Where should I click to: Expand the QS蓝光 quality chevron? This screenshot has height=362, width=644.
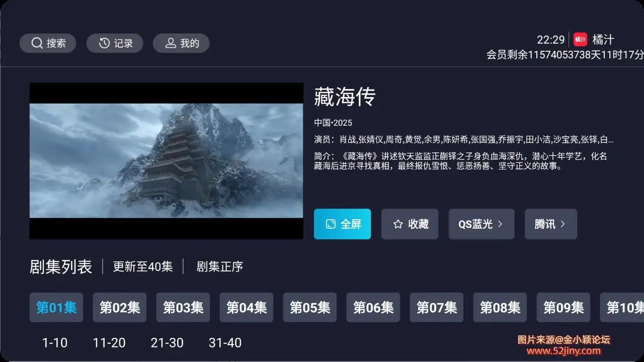point(500,224)
